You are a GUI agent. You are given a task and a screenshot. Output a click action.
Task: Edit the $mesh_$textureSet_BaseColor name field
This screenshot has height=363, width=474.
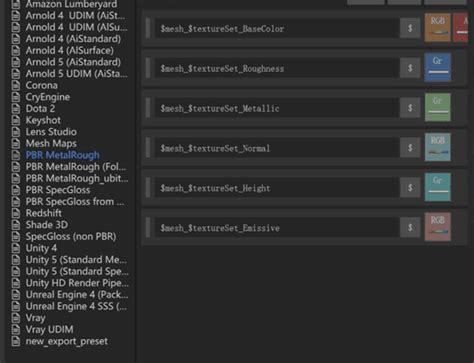pyautogui.click(x=277, y=28)
